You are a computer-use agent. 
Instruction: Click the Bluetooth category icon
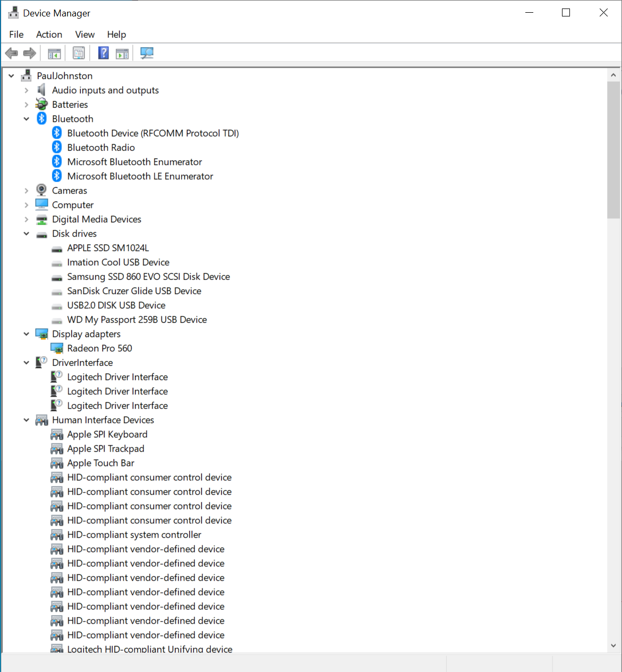[x=41, y=119]
